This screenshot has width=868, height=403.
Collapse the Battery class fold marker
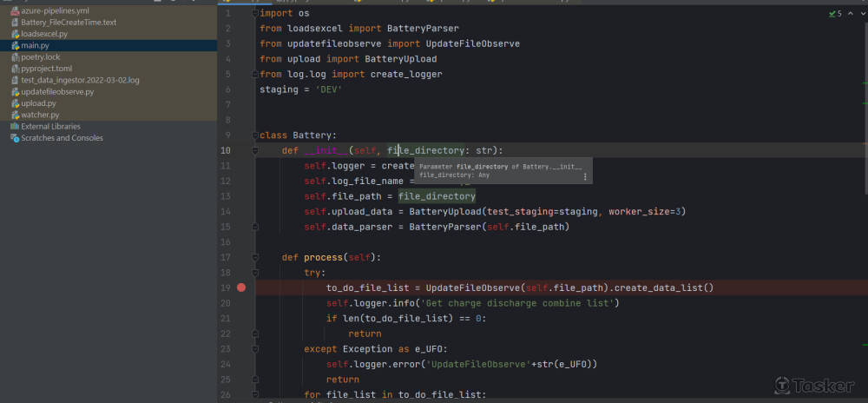[255, 135]
